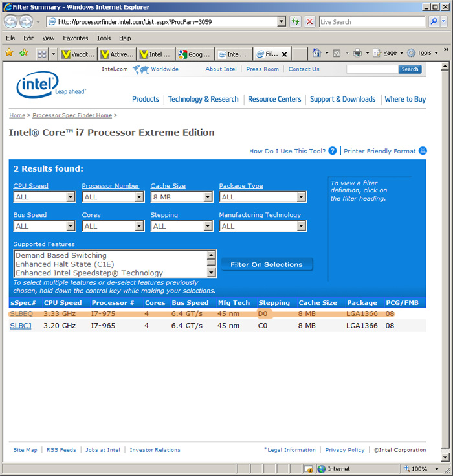Click the red Stop loading icon

309,21
